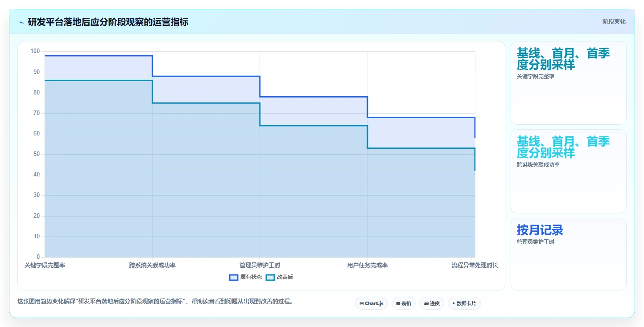This screenshot has width=644, height=327.
Task: Click the 20 tick on y-axis
Action: click(x=37, y=216)
